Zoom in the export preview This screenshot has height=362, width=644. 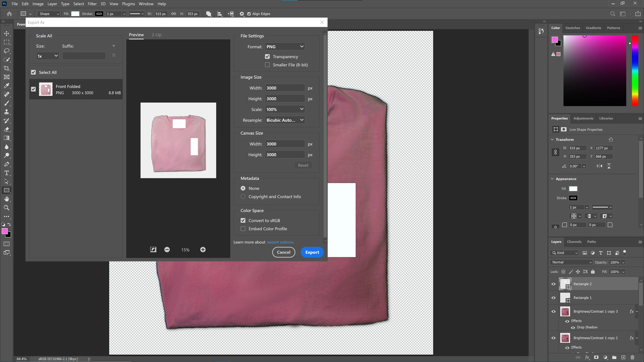pos(203,250)
